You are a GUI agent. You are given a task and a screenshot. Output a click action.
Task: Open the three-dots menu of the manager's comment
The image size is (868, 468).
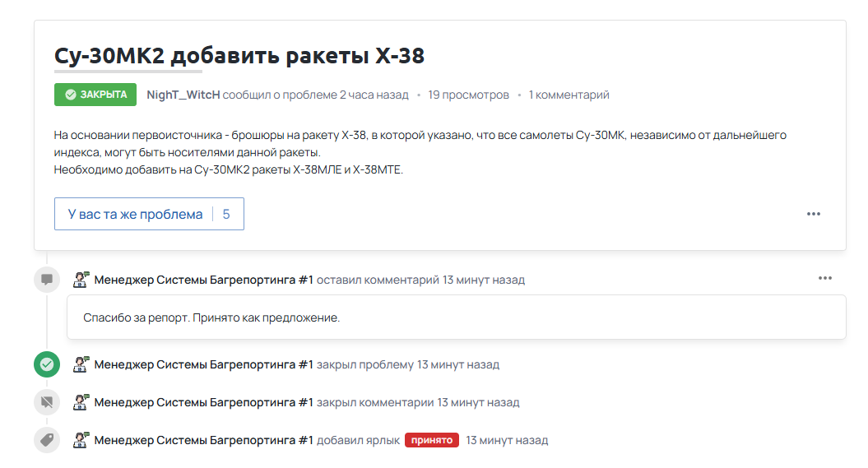[x=824, y=278]
